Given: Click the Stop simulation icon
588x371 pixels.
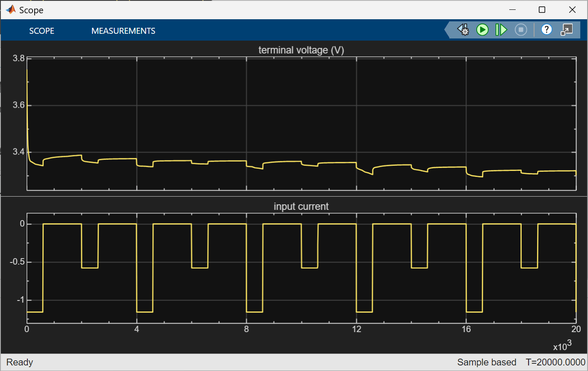Looking at the screenshot, I should [x=520, y=30].
